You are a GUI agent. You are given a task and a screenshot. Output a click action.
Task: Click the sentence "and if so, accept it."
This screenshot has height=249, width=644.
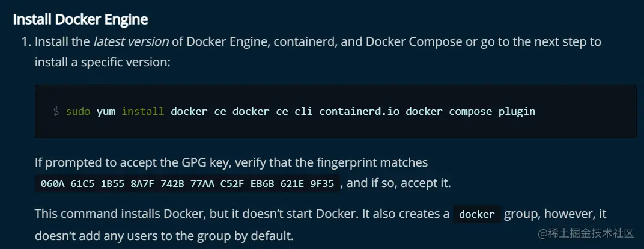click(x=398, y=183)
